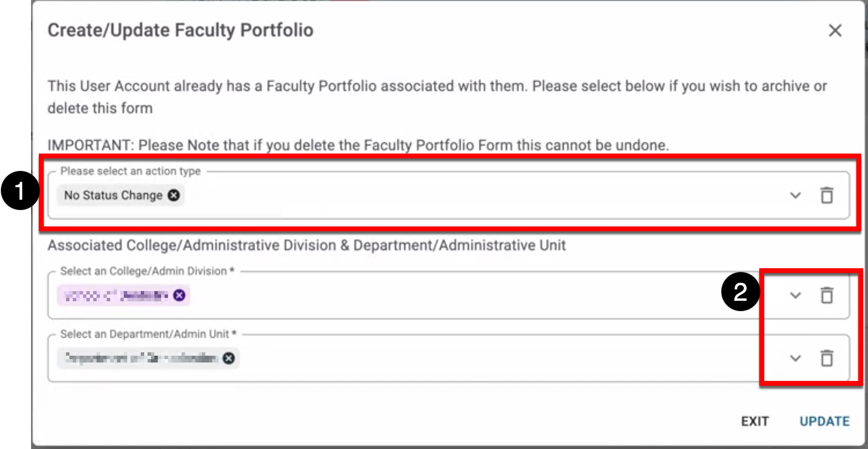Viewport: 868px width, 449px height.
Task: Remove the No Status Change chip
Action: 174,195
